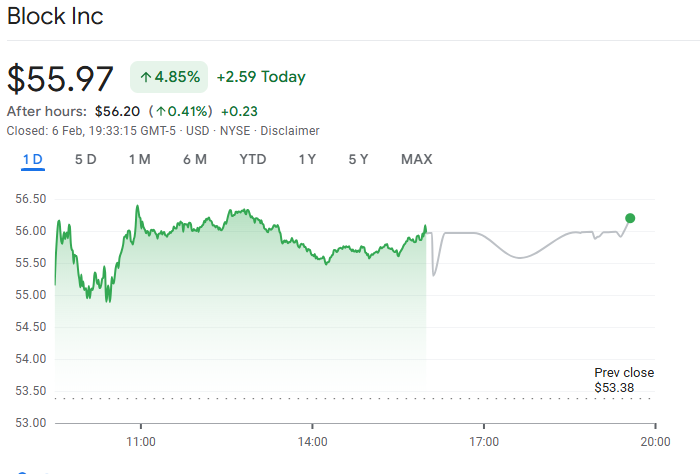The height and width of the screenshot is (474, 700).
Task: Click the 17:00 time axis label
Action: [x=484, y=441]
